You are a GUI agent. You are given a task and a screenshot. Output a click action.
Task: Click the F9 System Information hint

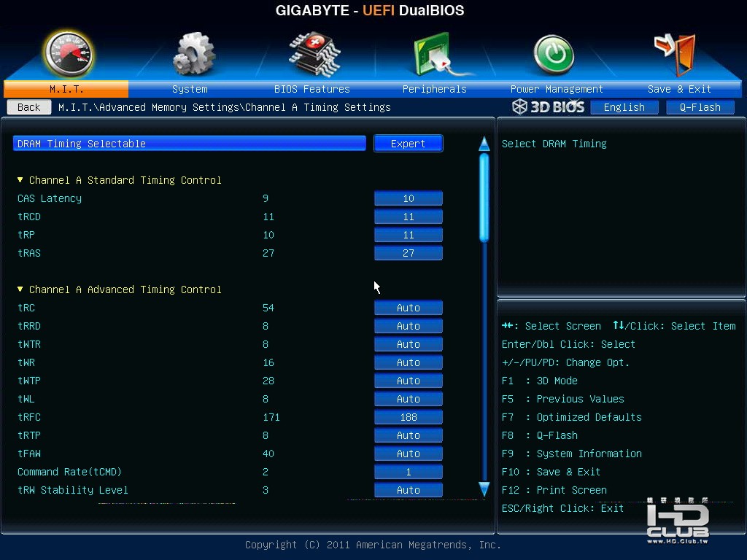[x=572, y=454]
